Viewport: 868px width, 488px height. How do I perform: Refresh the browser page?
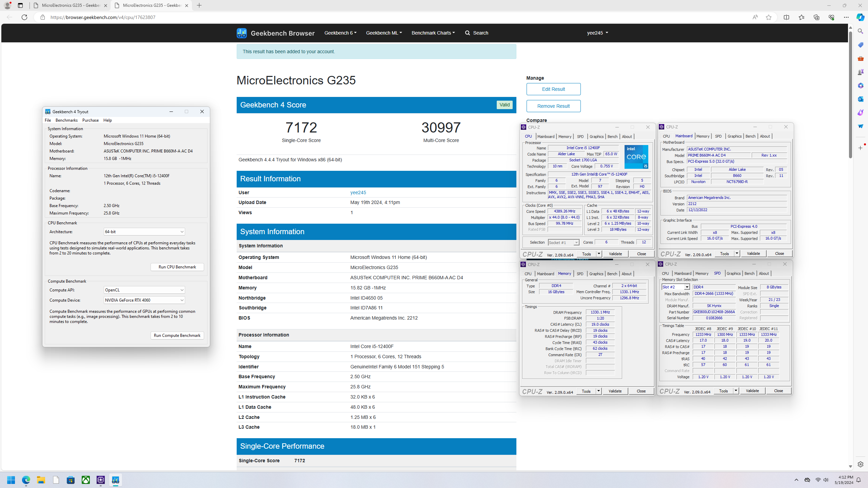(x=24, y=17)
